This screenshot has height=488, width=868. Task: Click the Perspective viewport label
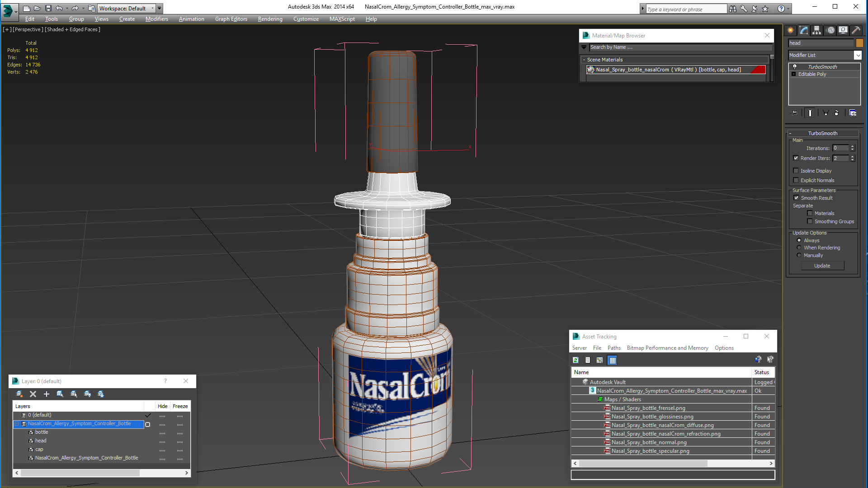(x=28, y=29)
